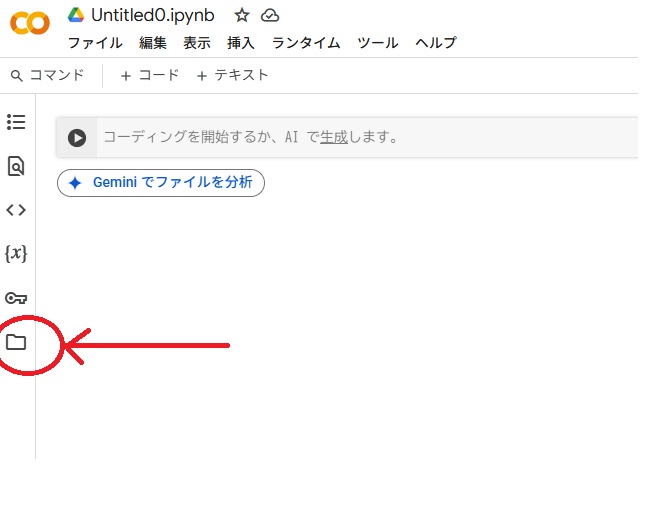
Task: Click the 生成 link in the cell
Action: click(x=333, y=137)
